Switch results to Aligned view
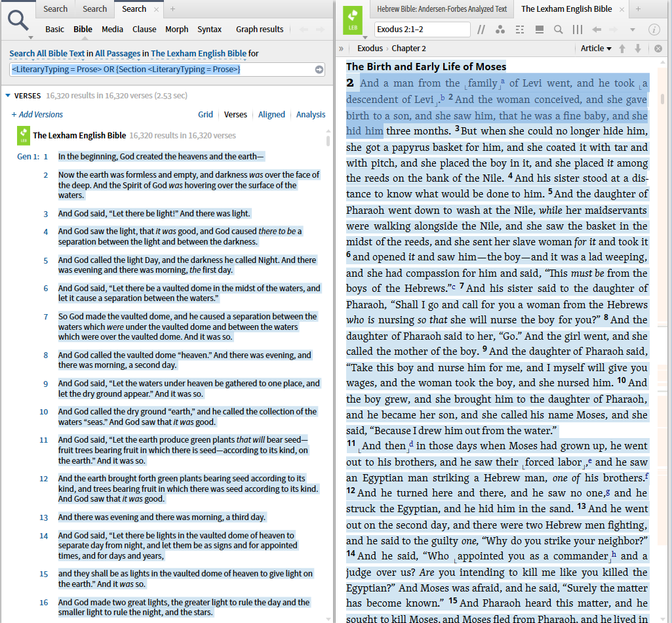Image resolution: width=672 pixels, height=623 pixels. click(271, 115)
